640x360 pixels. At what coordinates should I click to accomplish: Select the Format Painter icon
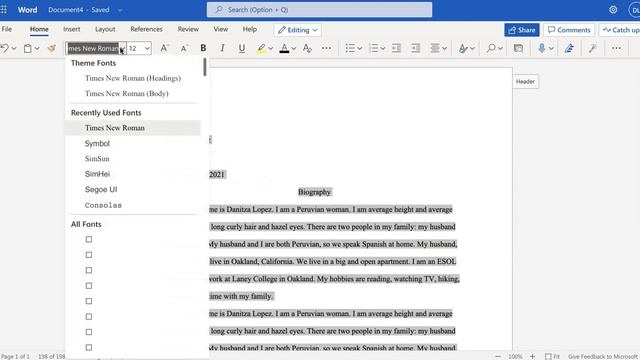(x=51, y=48)
